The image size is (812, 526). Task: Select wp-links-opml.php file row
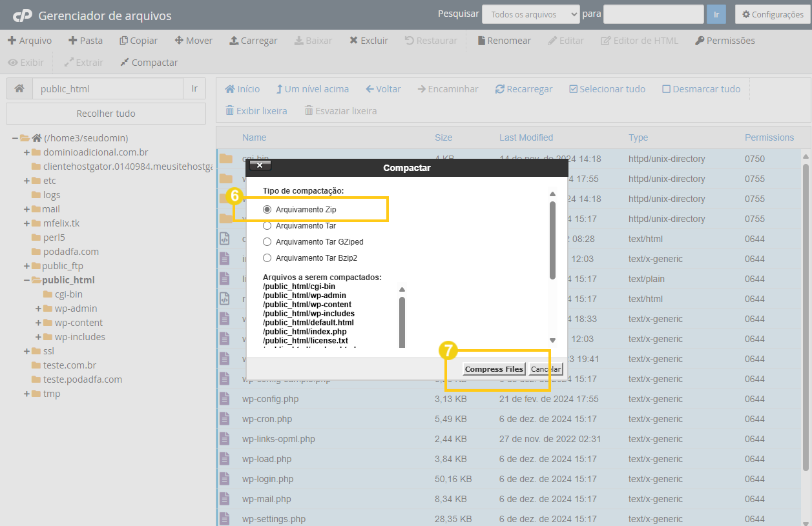tap(508, 439)
